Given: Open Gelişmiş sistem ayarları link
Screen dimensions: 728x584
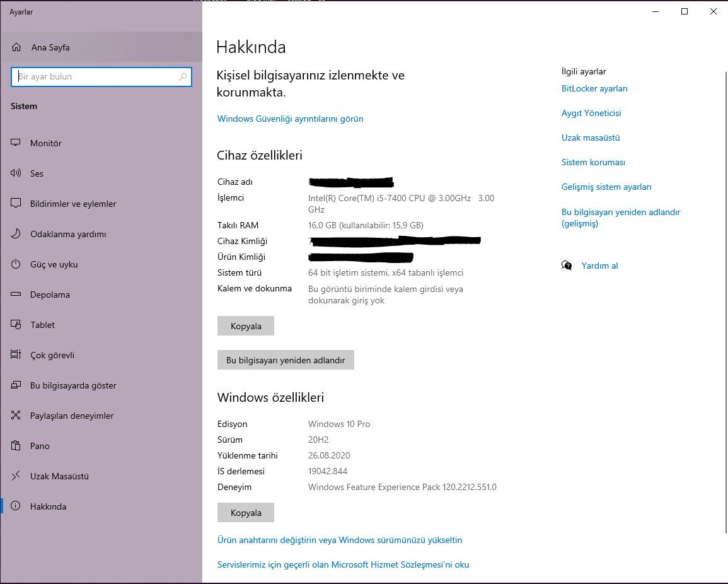Looking at the screenshot, I should (606, 187).
